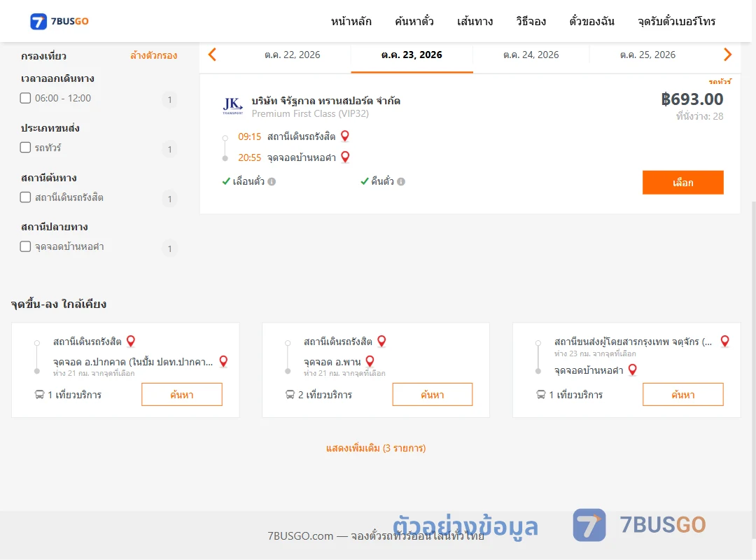The height and width of the screenshot is (560, 756).
Task: Open the ค้นหาตั๋ว menu item
Action: point(414,21)
